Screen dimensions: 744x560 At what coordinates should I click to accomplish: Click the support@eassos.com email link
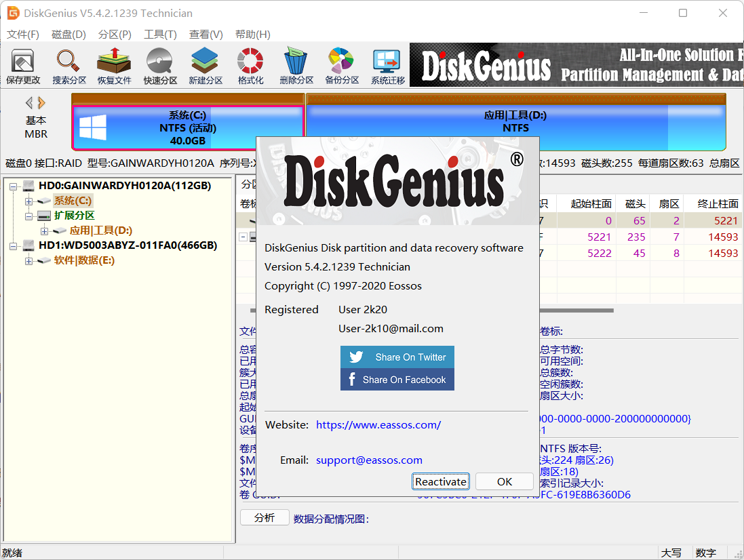click(369, 460)
